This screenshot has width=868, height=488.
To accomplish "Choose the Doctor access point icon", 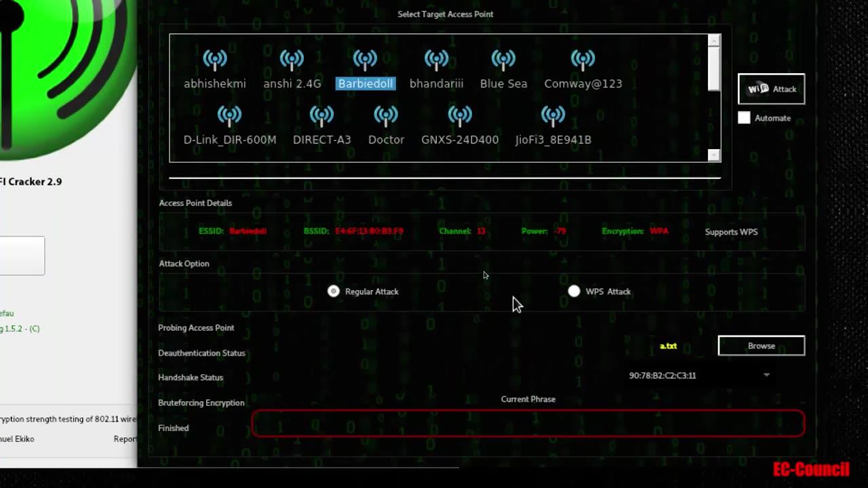I will click(x=386, y=116).
